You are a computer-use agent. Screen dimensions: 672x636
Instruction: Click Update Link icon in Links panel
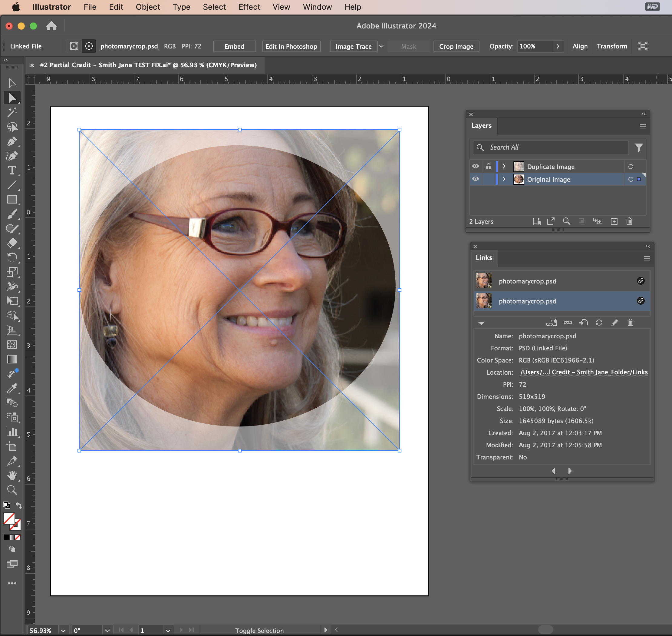click(599, 323)
